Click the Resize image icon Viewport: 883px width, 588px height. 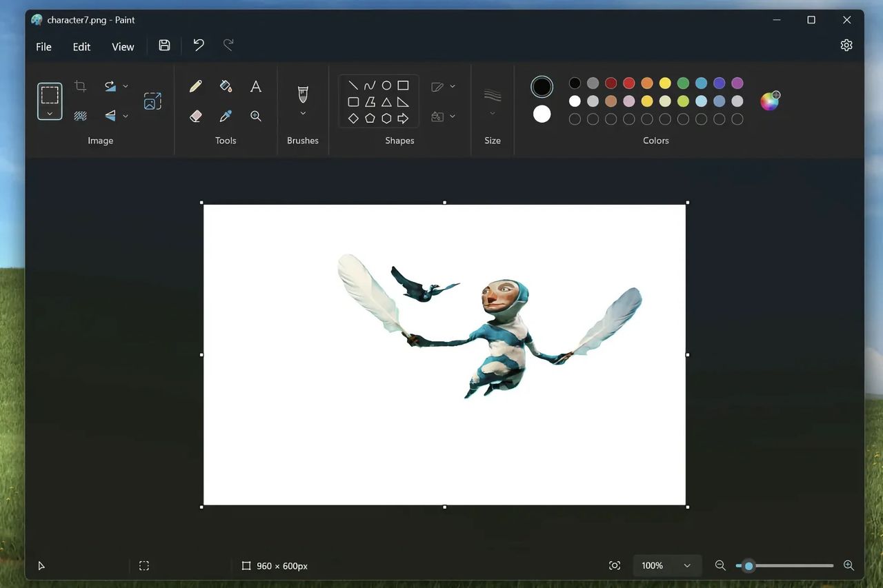coord(152,100)
